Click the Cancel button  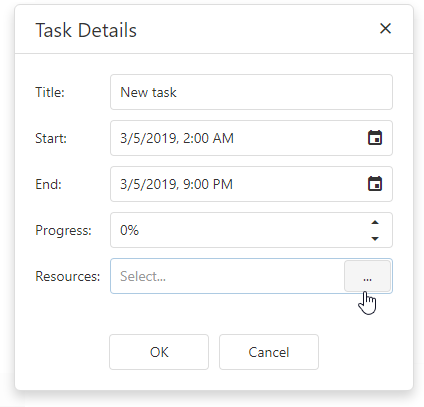[269, 352]
